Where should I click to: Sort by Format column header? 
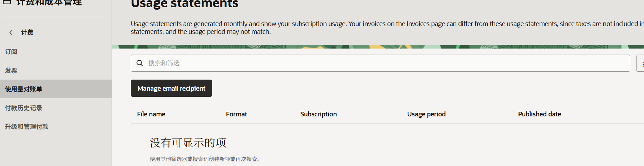point(236,114)
